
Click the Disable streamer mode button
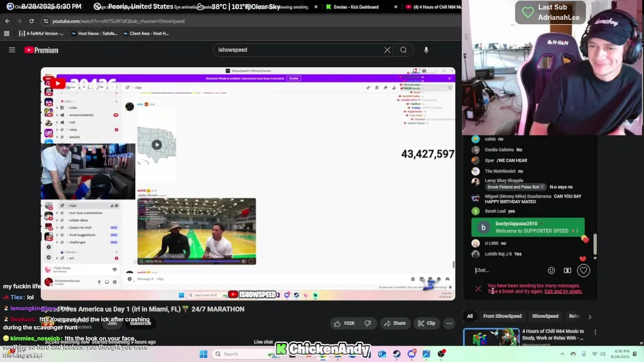tap(293, 78)
